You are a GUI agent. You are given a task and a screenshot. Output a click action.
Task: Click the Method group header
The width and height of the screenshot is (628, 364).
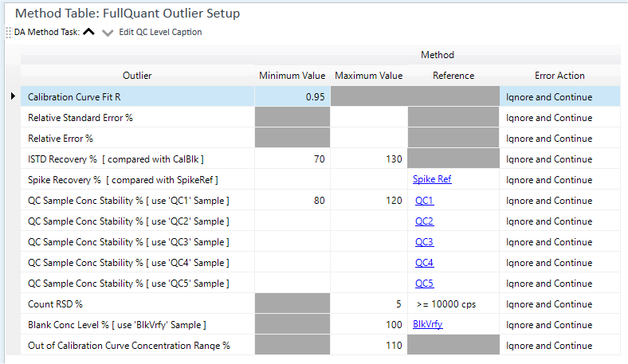(438, 55)
